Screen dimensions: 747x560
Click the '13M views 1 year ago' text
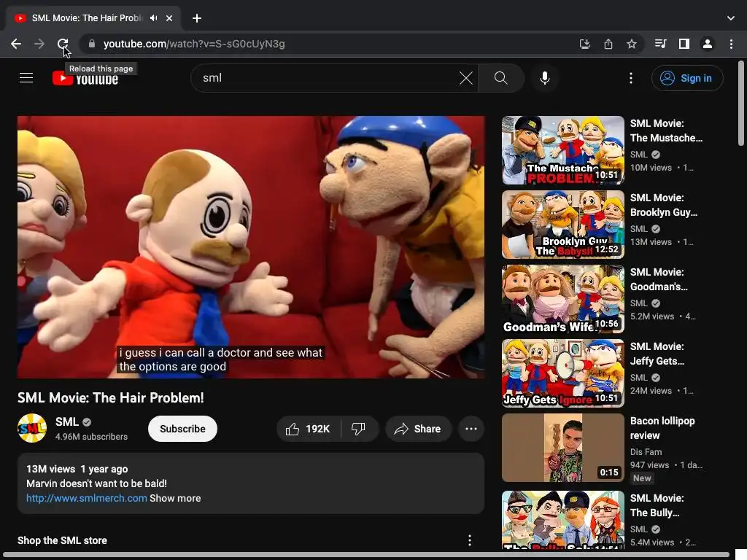(77, 469)
